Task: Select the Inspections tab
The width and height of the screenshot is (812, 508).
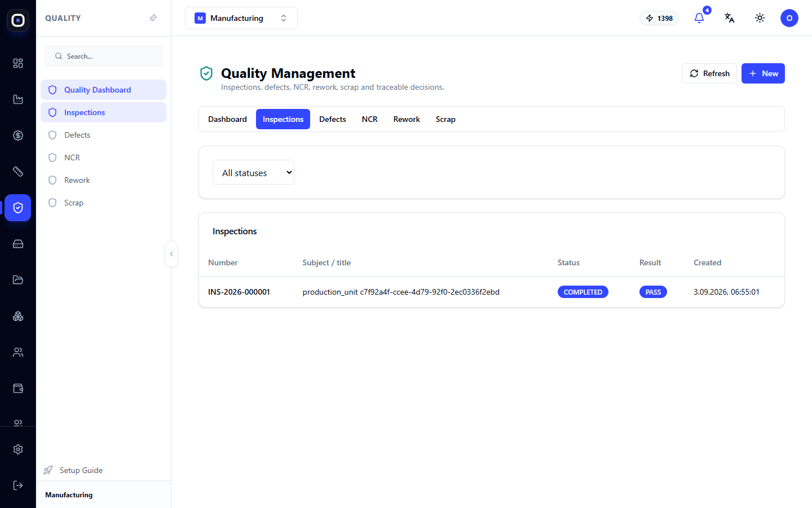Action: click(x=283, y=119)
